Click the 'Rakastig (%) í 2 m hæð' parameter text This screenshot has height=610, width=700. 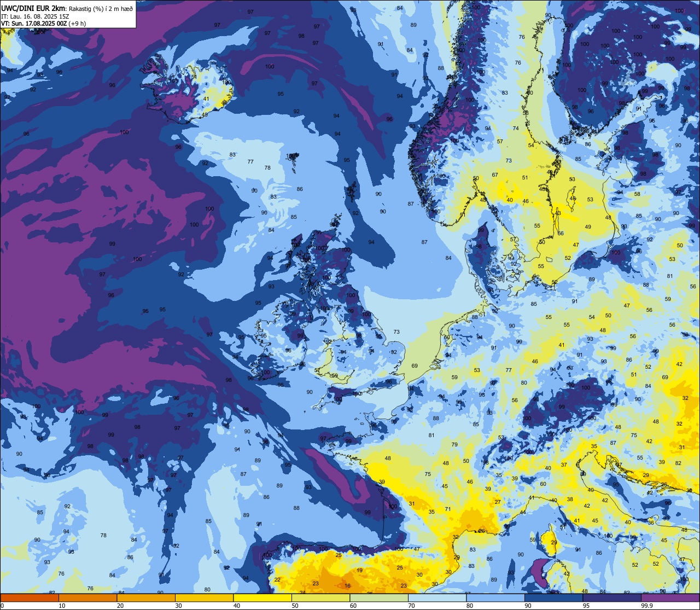(x=101, y=9)
